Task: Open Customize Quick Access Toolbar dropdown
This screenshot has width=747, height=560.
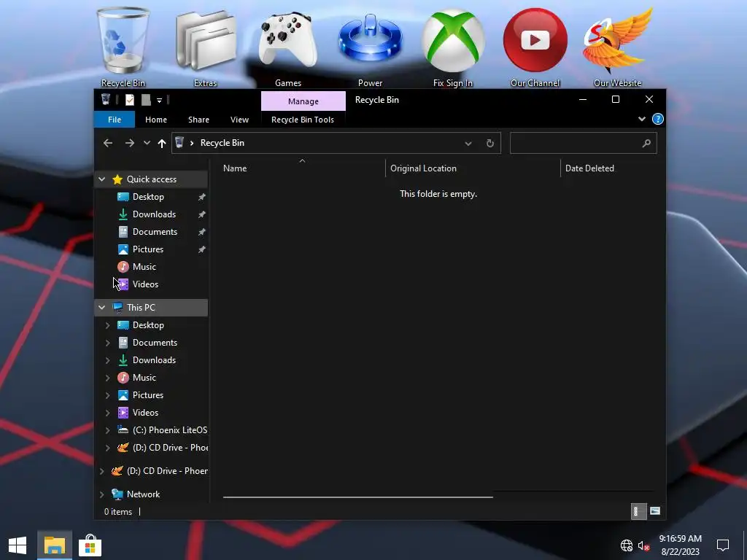Action: click(160, 100)
